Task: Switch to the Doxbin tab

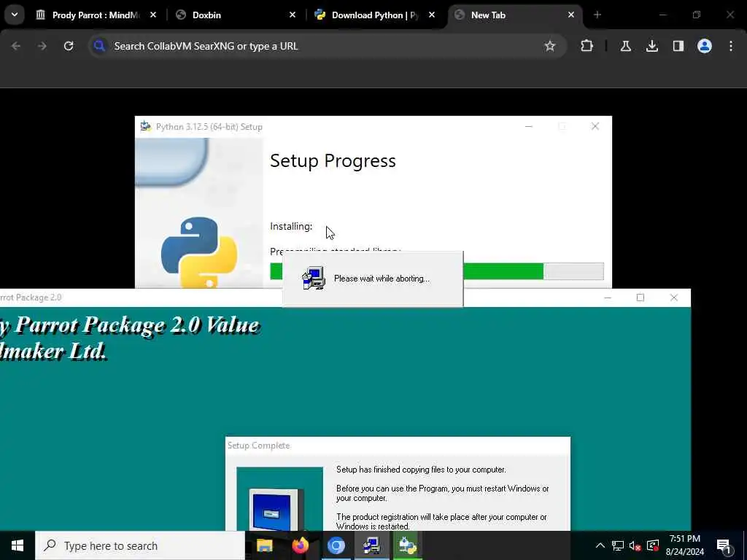Action: (236, 15)
